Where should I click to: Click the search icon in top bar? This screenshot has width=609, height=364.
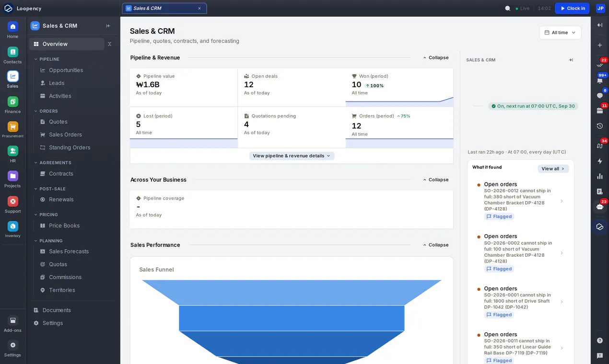[508, 8]
